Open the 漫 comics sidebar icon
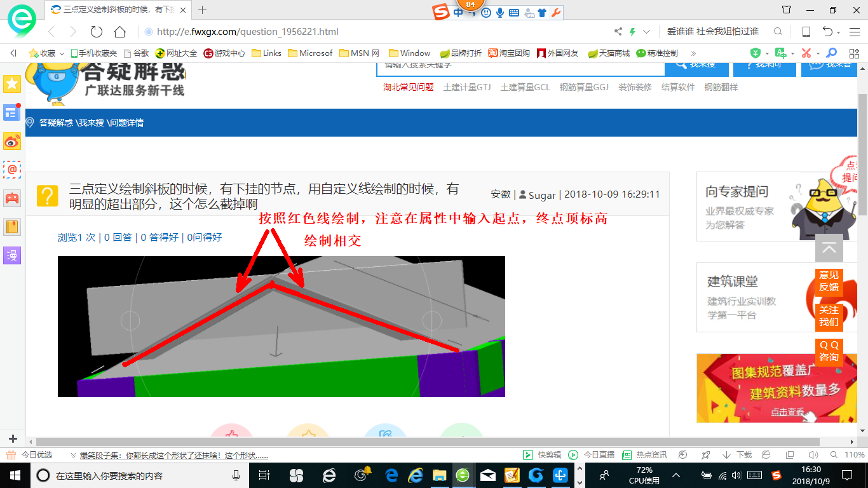 [x=12, y=255]
